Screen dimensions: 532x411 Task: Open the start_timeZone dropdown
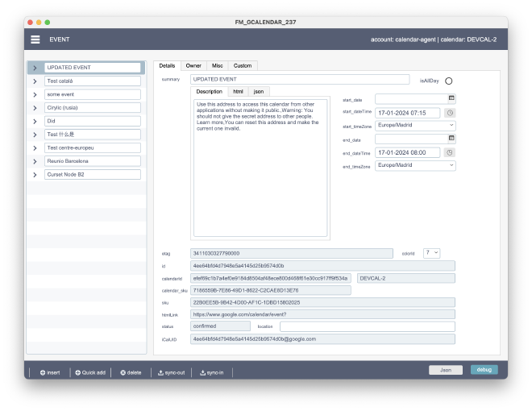tap(415, 126)
